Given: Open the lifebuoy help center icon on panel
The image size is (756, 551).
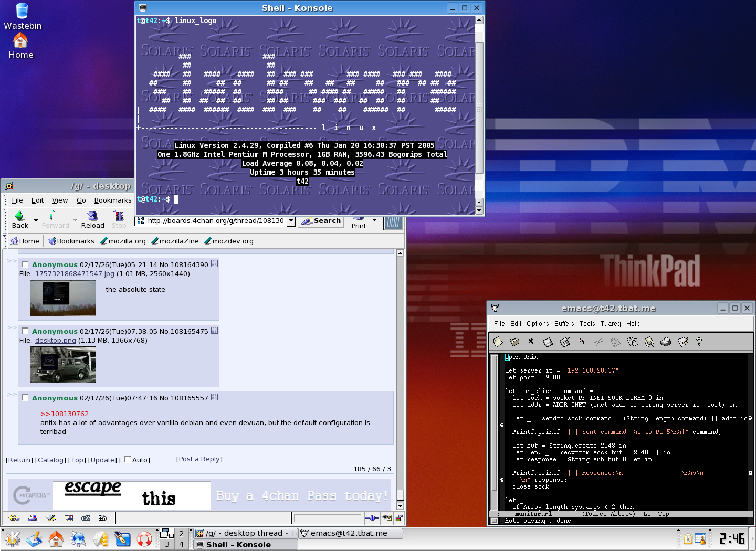Looking at the screenshot, I should pyautogui.click(x=144, y=539).
